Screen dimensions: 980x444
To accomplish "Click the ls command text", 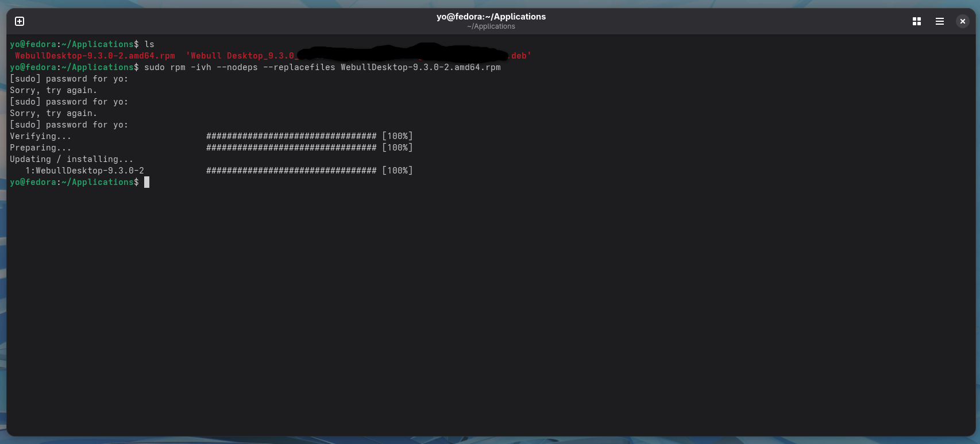I will coord(149,44).
